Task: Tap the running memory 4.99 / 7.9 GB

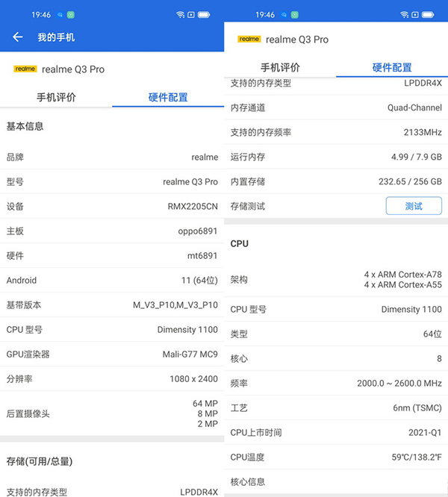Action: click(417, 157)
